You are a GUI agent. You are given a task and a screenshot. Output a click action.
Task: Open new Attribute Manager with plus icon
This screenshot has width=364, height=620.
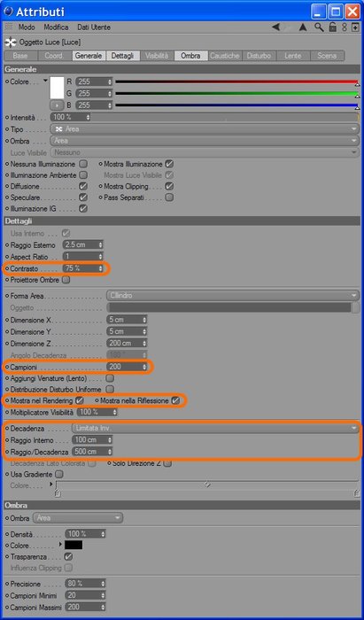pos(355,27)
